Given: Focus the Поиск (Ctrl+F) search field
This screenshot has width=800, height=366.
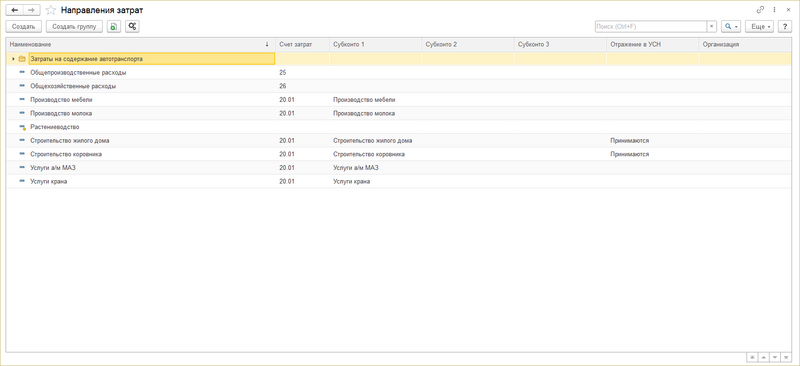Looking at the screenshot, I should 651,27.
